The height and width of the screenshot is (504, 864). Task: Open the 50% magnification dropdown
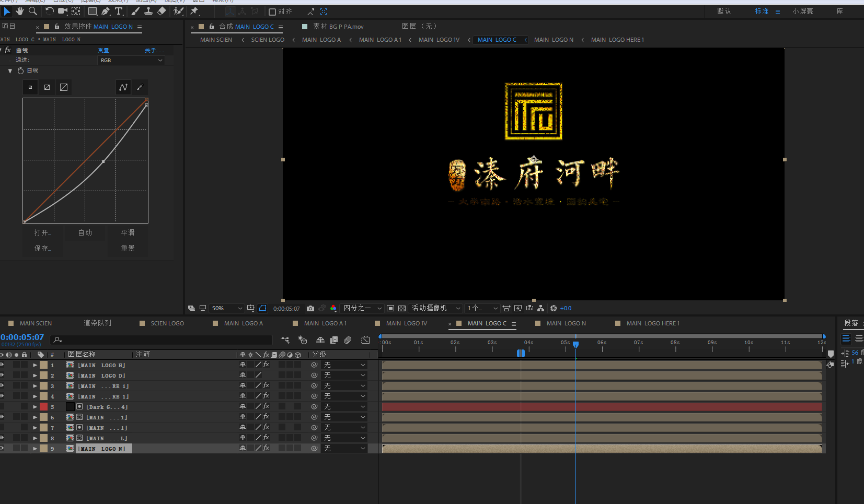[x=226, y=308]
